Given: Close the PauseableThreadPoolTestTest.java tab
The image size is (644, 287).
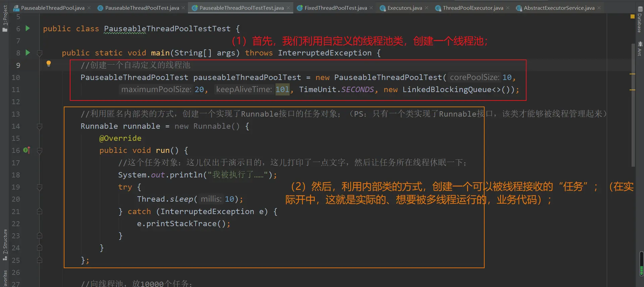Looking at the screenshot, I should [x=288, y=8].
